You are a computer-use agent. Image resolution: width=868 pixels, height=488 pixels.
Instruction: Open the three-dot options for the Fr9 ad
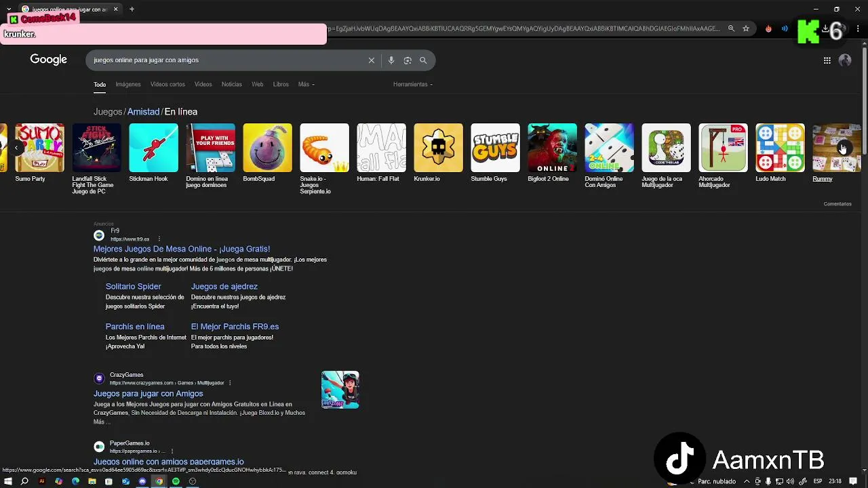pos(159,239)
